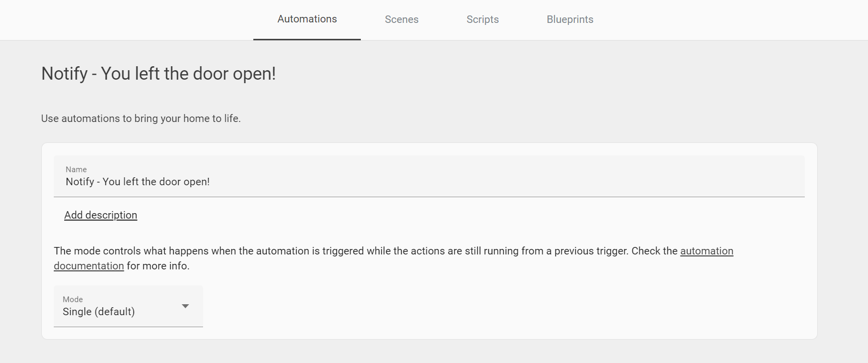Select the Automations tab

[307, 19]
